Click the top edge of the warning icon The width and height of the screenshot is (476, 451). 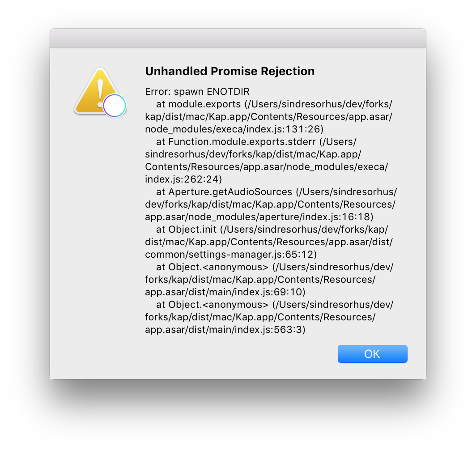click(100, 69)
